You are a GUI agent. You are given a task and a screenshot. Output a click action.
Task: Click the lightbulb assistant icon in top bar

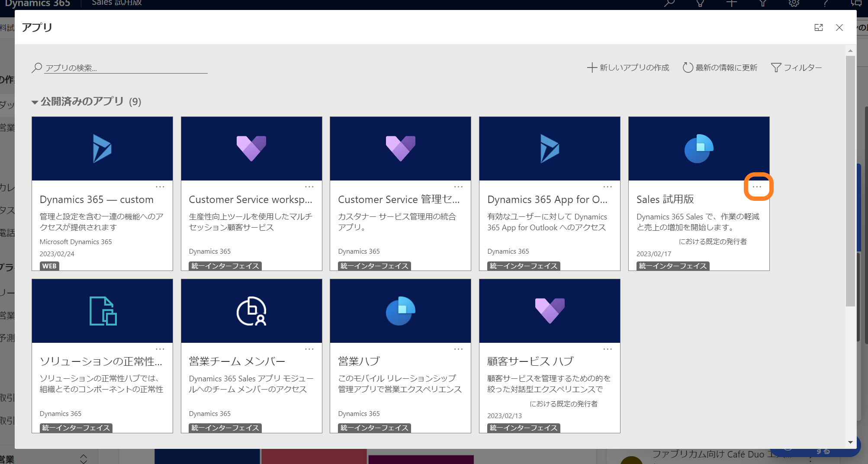click(x=700, y=3)
